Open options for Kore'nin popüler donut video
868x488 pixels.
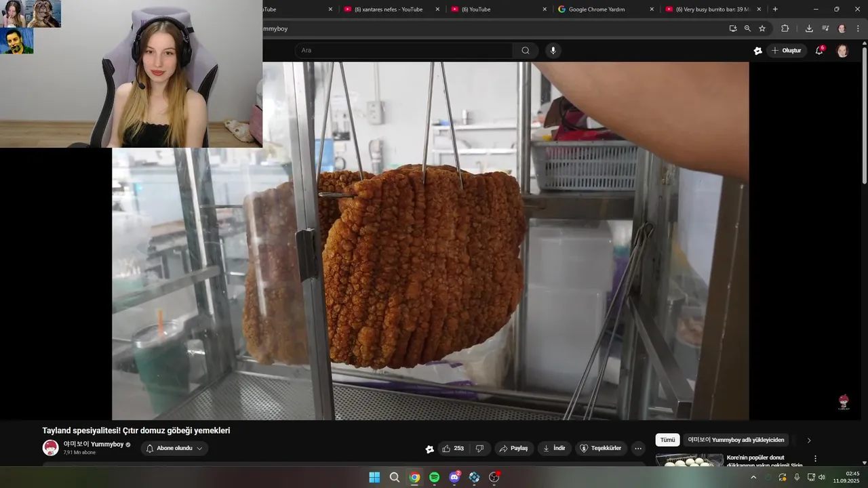click(x=815, y=459)
